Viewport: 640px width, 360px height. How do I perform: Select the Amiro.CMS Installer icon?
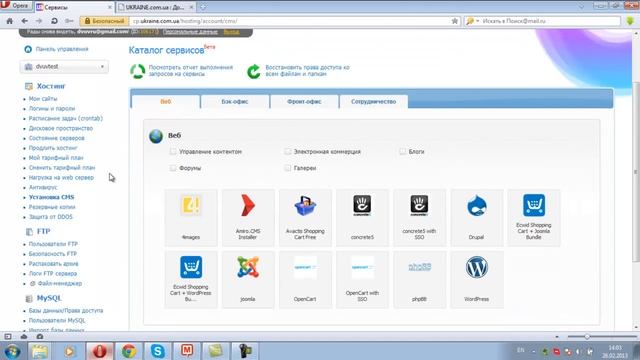[248, 205]
